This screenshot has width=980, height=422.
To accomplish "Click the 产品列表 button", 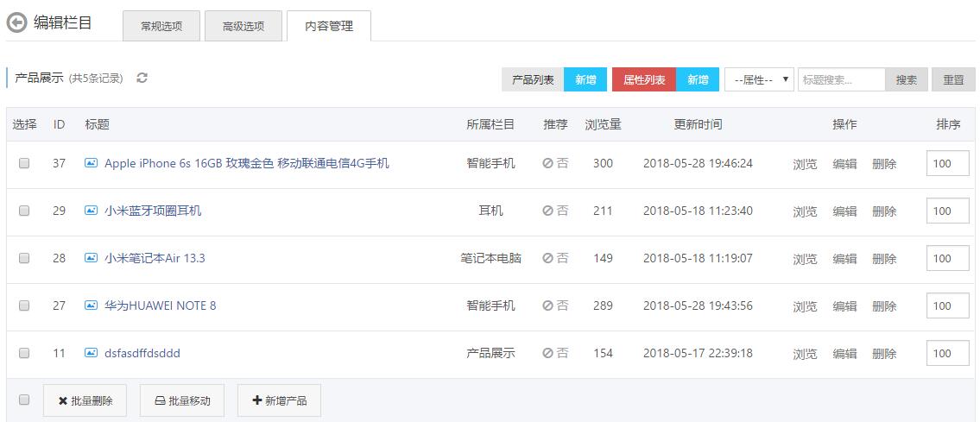I will click(x=533, y=80).
